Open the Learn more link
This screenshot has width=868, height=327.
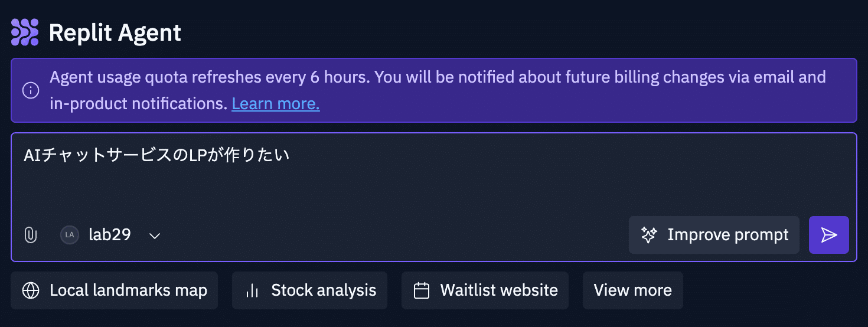pos(276,104)
